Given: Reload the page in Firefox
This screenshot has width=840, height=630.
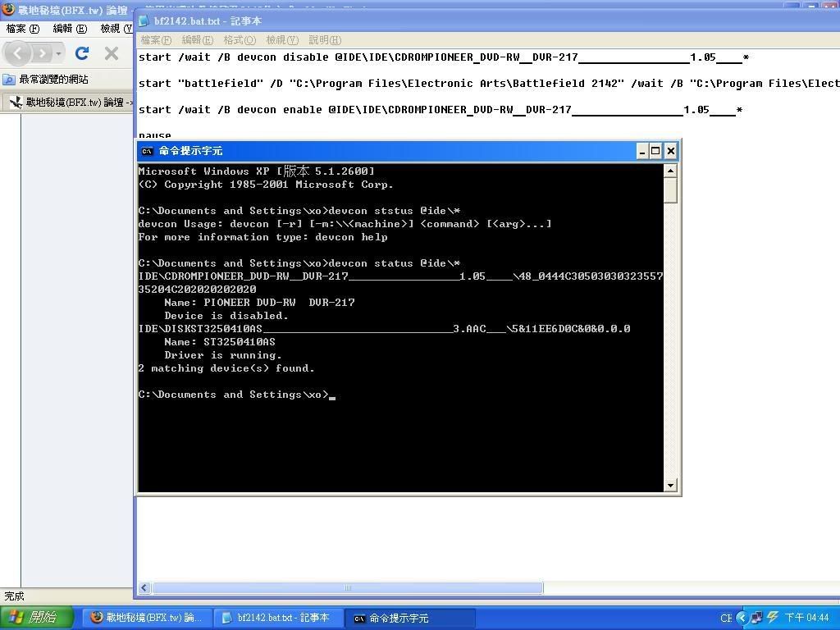Looking at the screenshot, I should tap(81, 53).
